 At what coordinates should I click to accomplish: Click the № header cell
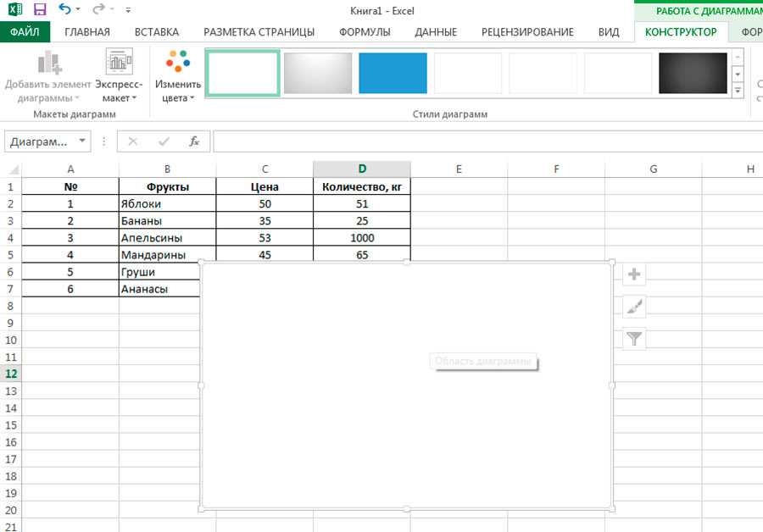point(70,186)
